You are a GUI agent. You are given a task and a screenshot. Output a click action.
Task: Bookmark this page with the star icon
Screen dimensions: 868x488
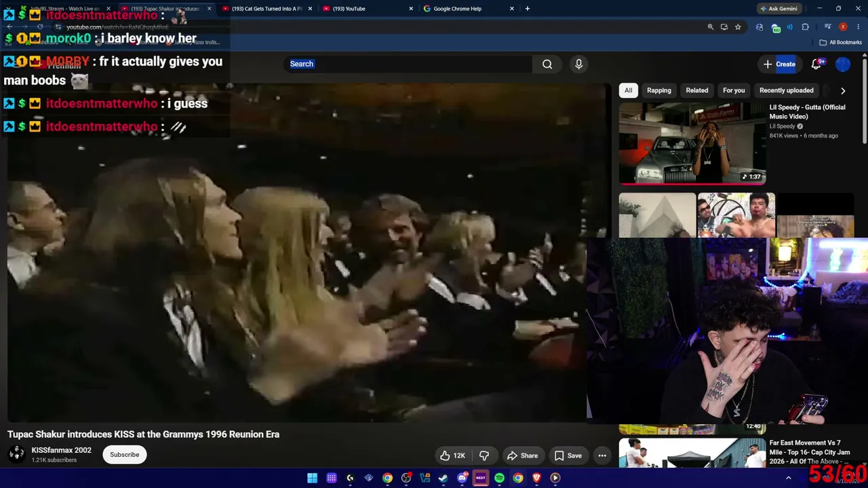[x=738, y=27]
